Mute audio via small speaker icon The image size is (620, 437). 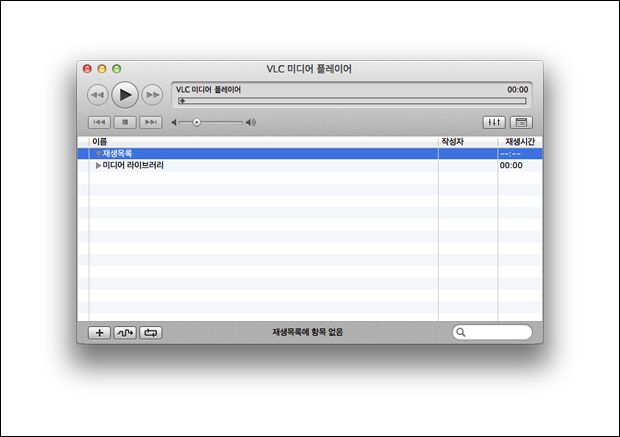174,123
